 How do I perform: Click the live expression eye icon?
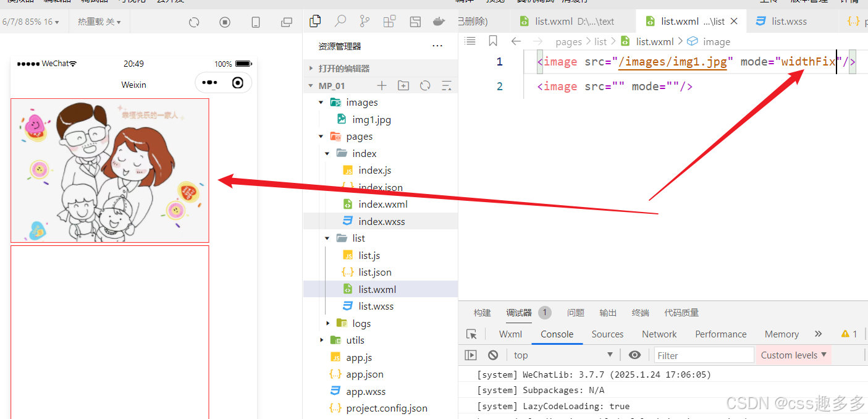coord(634,355)
